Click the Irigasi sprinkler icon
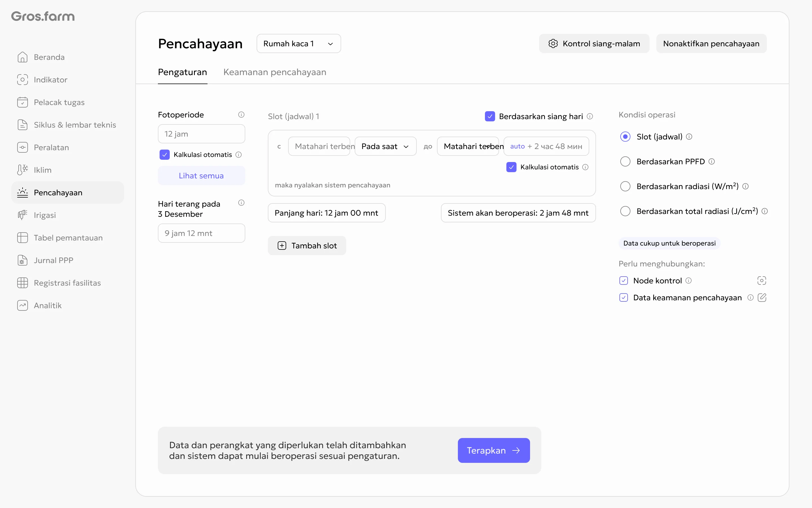Screen dimensions: 812x508 coord(23,215)
